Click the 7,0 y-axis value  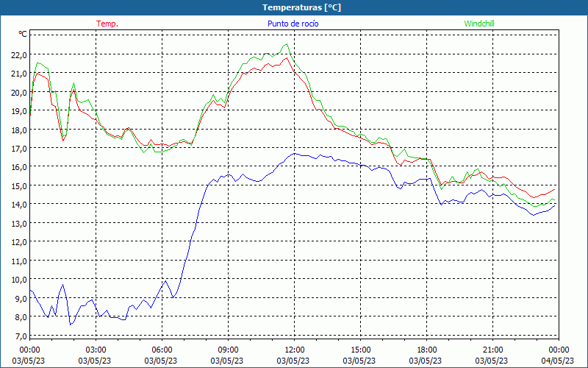[x=21, y=336]
